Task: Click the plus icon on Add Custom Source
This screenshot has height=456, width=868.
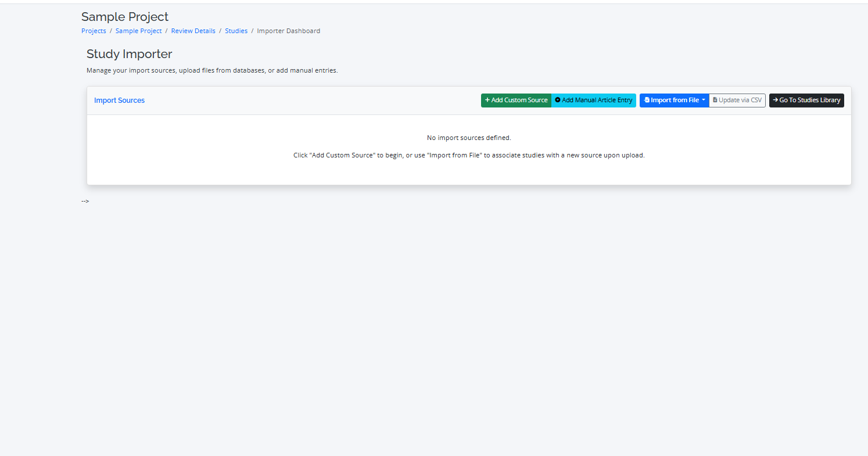Action: 487,100
